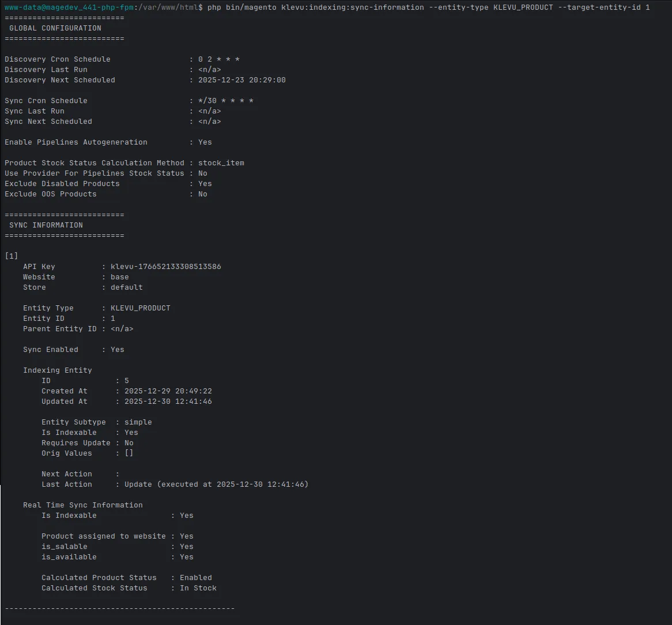The height and width of the screenshot is (625, 672).
Task: Click the Discovery Cron Schedule value
Action: (218, 59)
